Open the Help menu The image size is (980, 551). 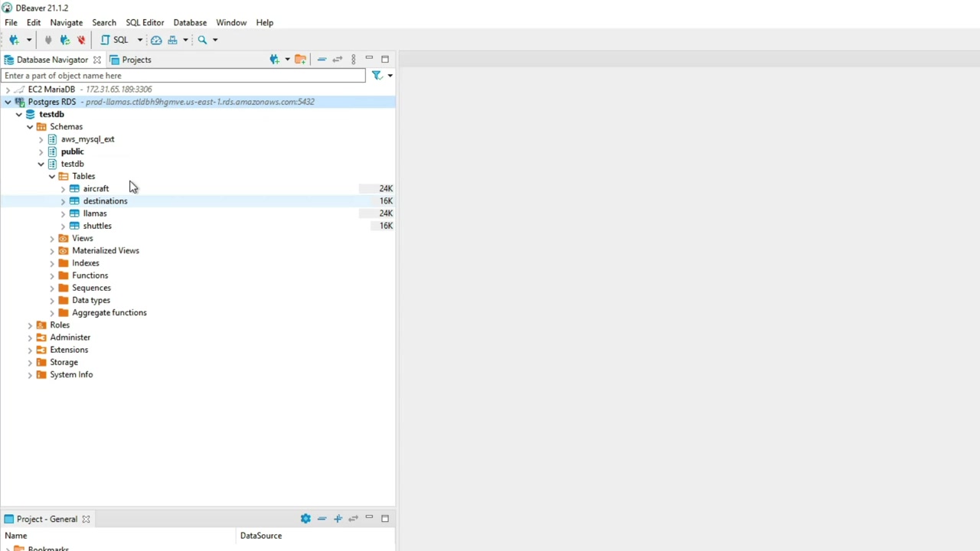(264, 23)
